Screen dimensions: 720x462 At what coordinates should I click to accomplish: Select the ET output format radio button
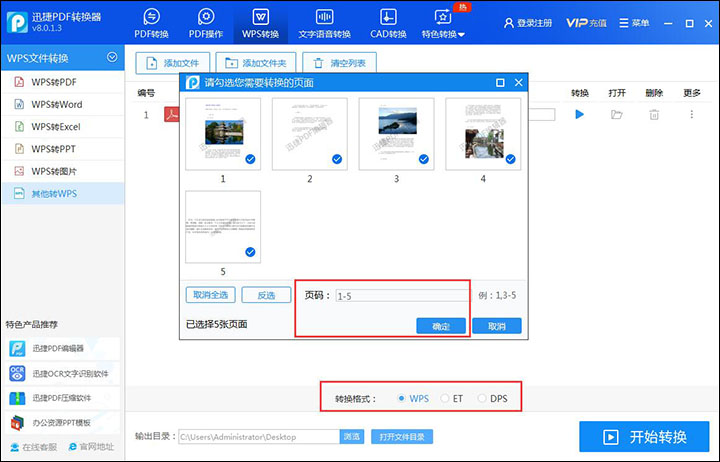tap(444, 398)
